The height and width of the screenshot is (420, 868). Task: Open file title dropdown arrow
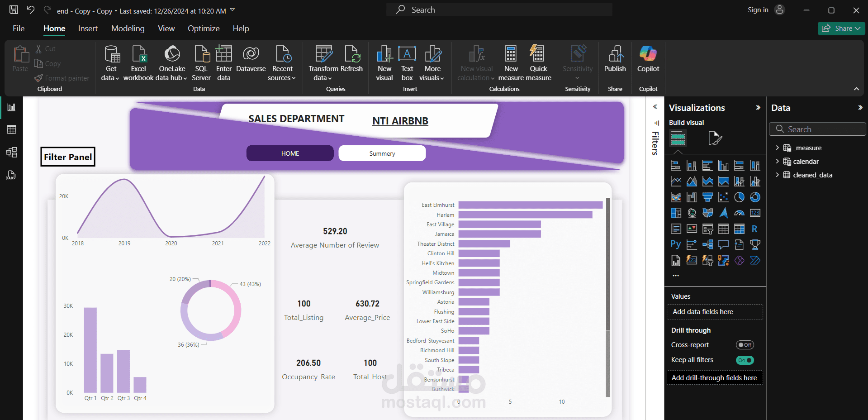(x=232, y=10)
